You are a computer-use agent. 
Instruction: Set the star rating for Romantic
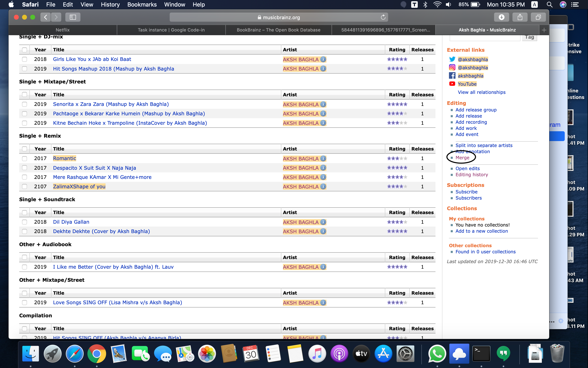click(x=397, y=158)
